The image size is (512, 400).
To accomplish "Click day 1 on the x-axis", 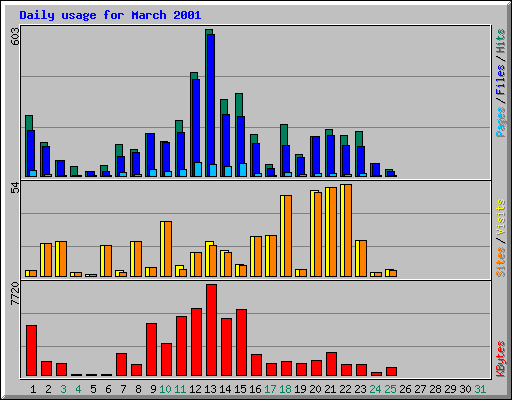I will (33, 389).
